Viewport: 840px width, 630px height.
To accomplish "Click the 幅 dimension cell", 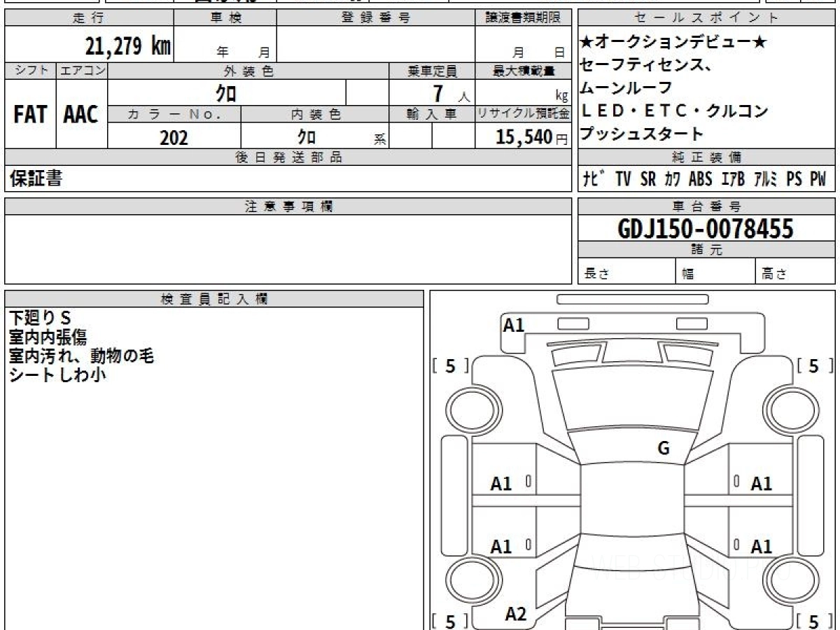I will 715,272.
